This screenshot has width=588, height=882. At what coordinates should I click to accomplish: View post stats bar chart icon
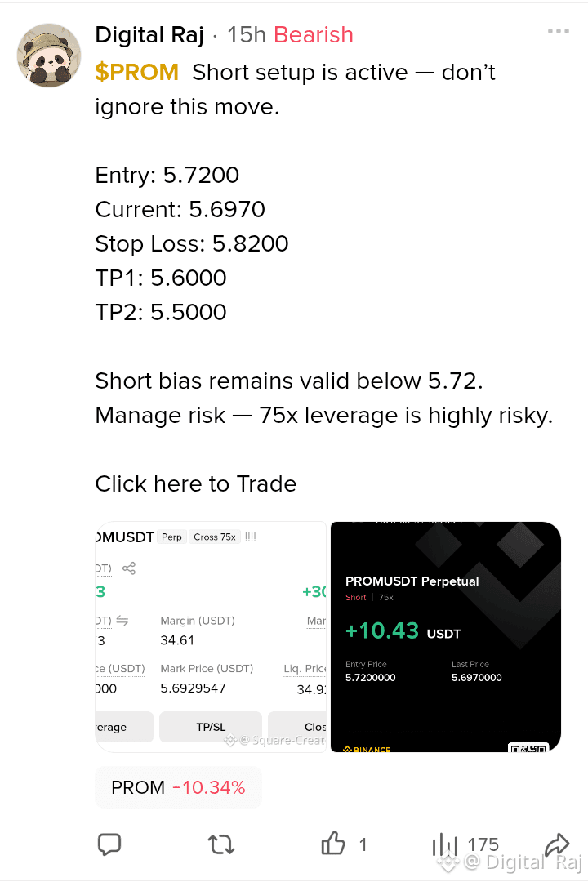444,844
